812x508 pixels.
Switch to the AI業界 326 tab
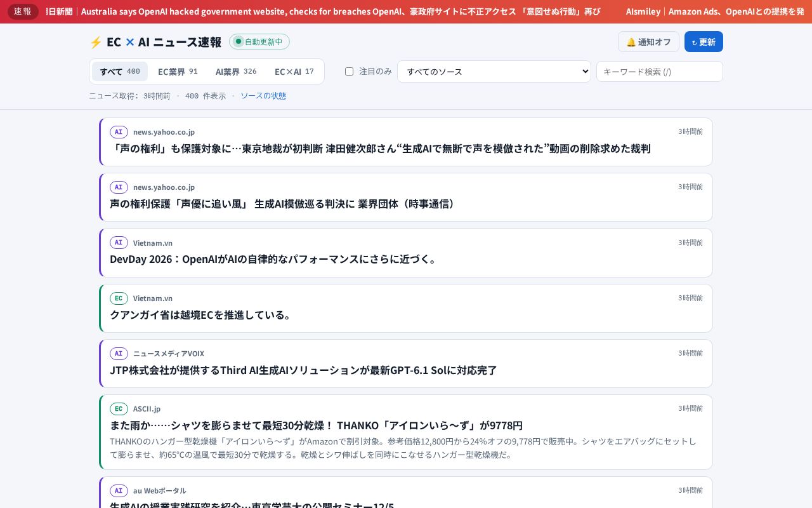[236, 71]
